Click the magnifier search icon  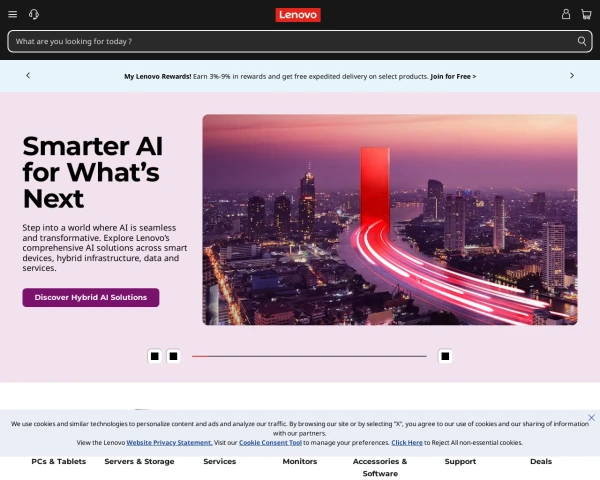pos(582,41)
